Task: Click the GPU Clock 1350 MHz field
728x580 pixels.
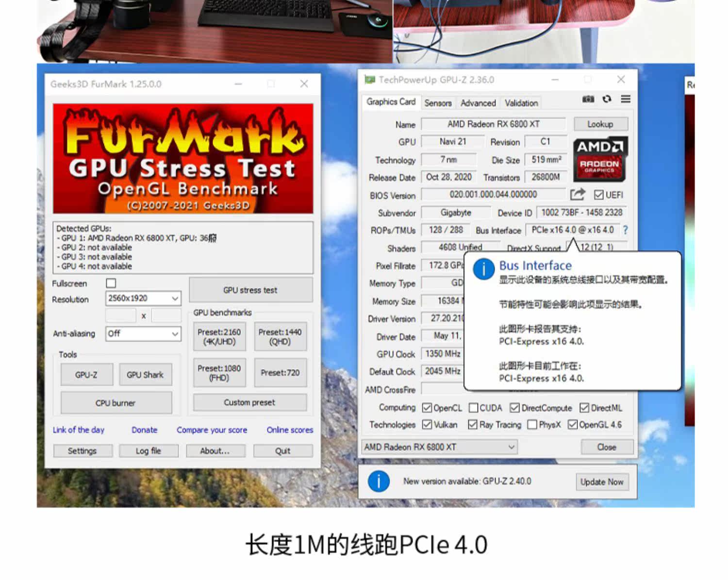Action: tap(442, 354)
